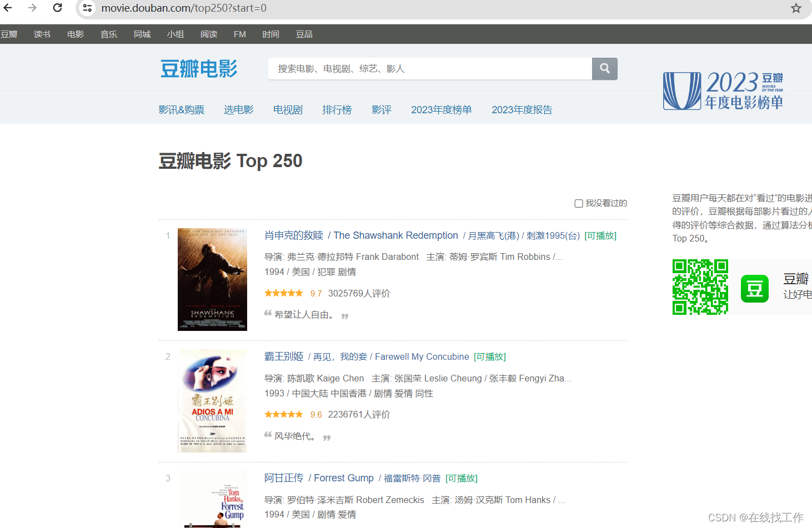Image resolution: width=812 pixels, height=528 pixels.
Task: Go to 影讯&购票 section
Action: coord(182,110)
